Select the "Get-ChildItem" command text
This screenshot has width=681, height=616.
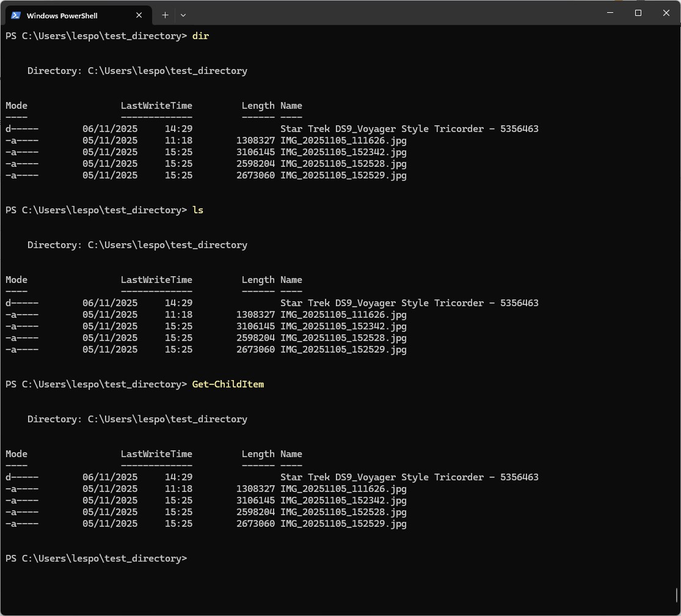(228, 384)
